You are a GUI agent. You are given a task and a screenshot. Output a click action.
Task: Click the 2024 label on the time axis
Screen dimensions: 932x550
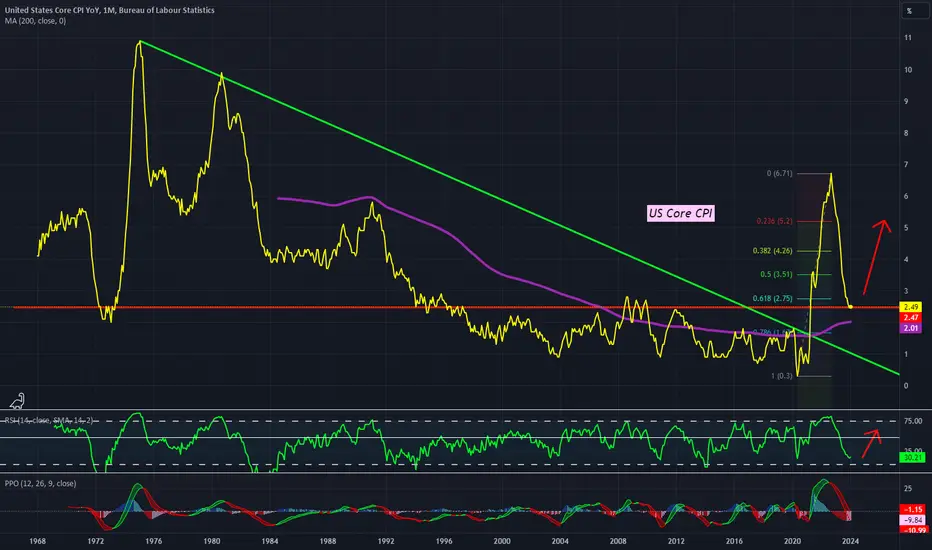(851, 541)
